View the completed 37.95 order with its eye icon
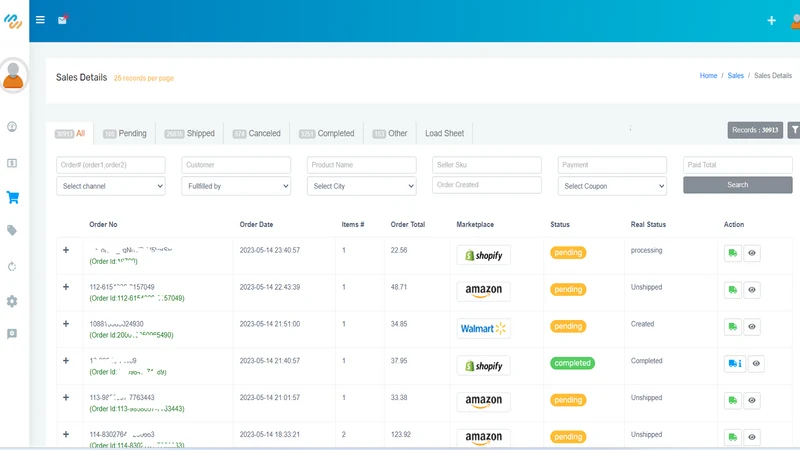Screen dimensions: 800x450 [x=756, y=363]
